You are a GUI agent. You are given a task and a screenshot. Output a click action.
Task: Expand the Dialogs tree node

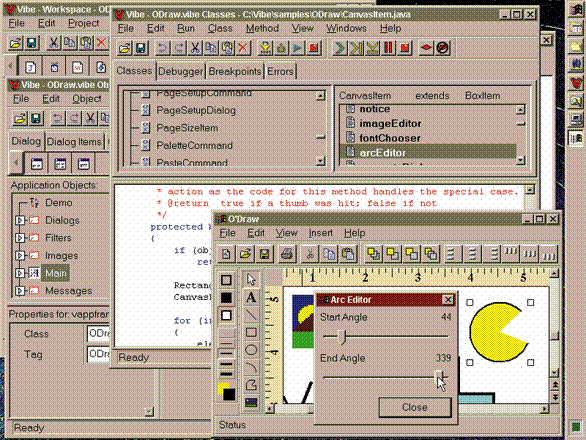point(20,220)
